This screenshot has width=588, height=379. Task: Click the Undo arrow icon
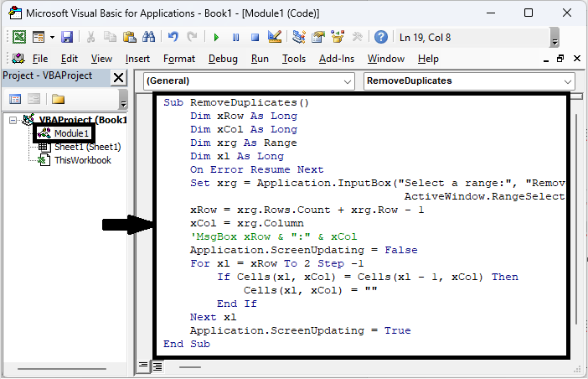pyautogui.click(x=173, y=37)
